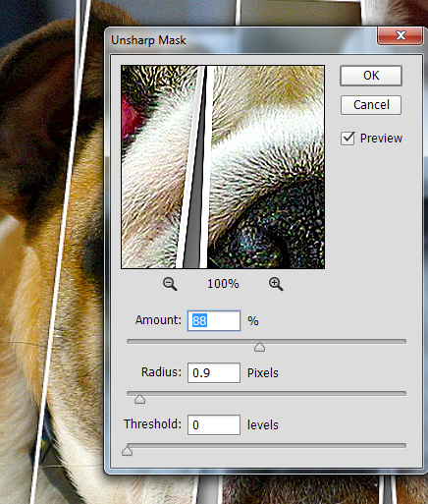Click the Preview checkbox label text
The height and width of the screenshot is (504, 428).
click(381, 139)
